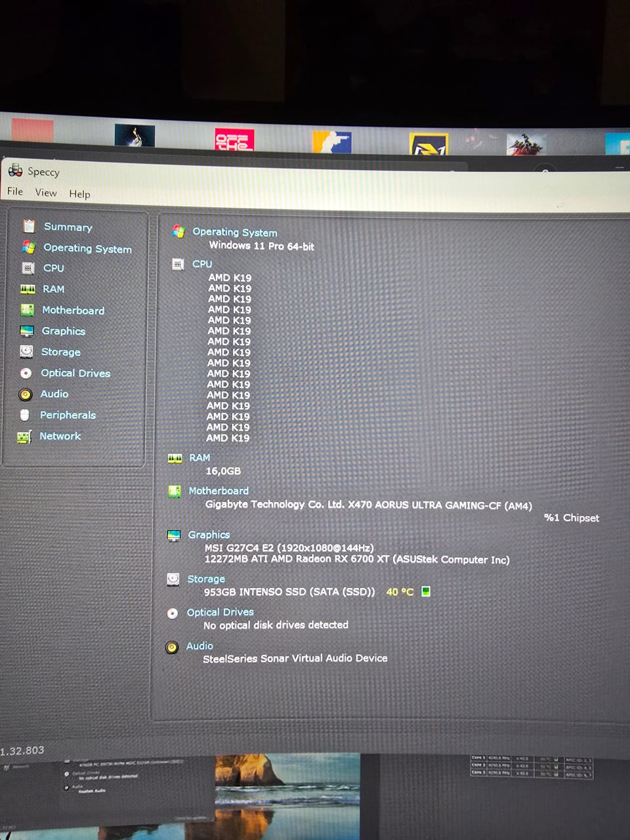Select Summary in the sidebar
The height and width of the screenshot is (840, 630).
coord(68,226)
